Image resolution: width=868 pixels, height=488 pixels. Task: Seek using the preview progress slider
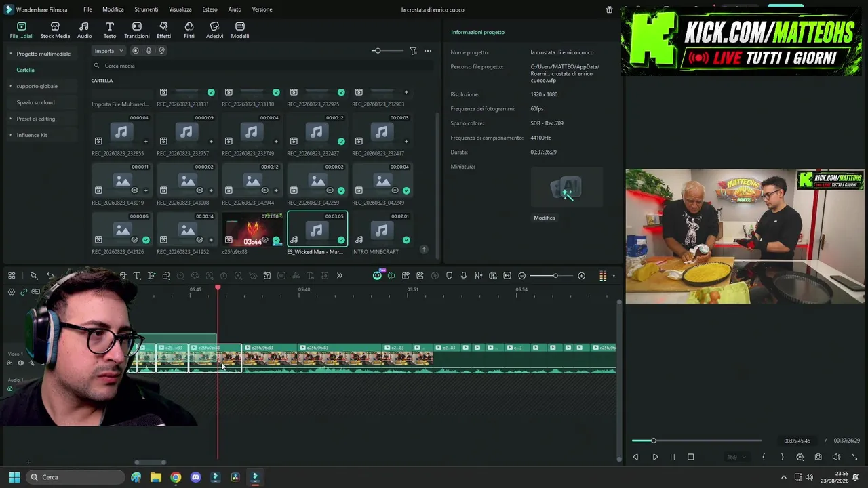tap(697, 441)
